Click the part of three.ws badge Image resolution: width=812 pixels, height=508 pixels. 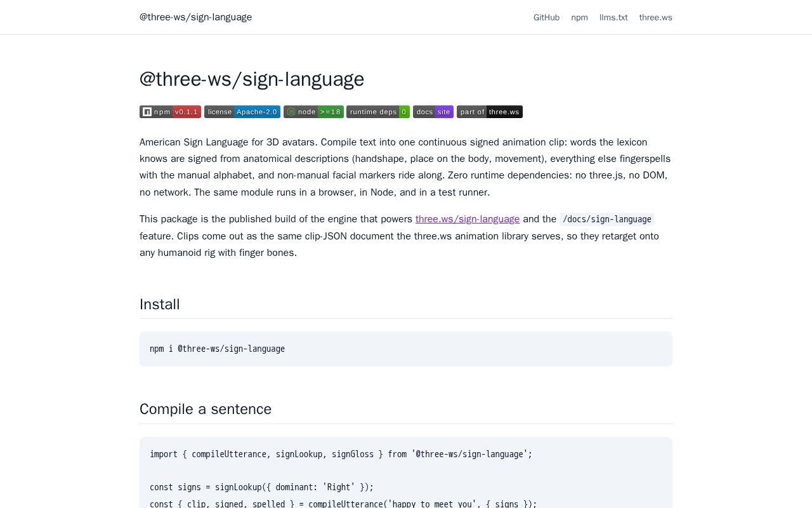[x=490, y=112]
